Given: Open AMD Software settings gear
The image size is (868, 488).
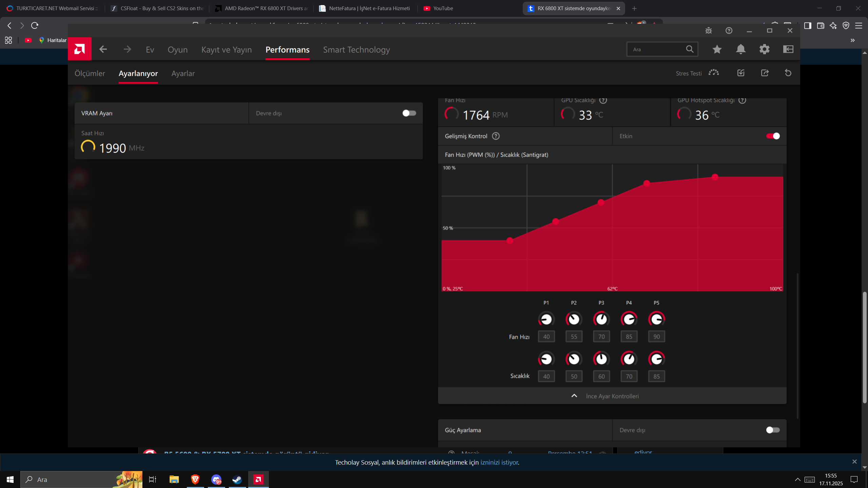Looking at the screenshot, I should click(x=765, y=49).
